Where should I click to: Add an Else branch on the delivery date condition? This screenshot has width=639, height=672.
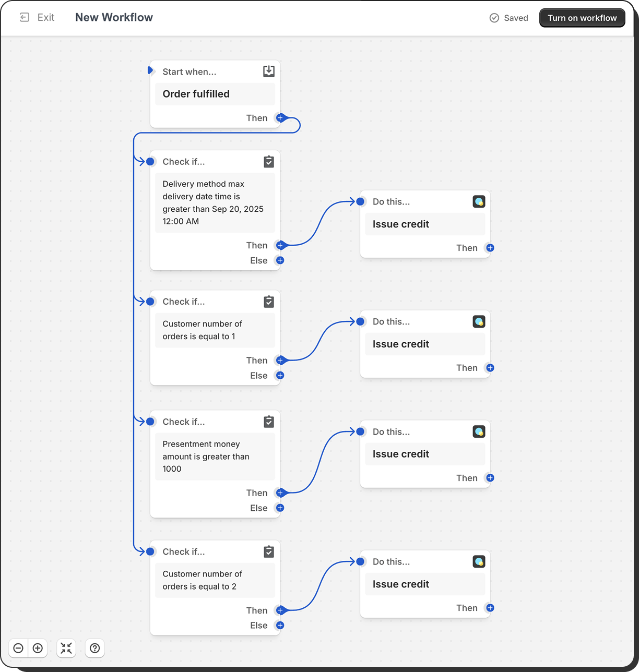[280, 260]
